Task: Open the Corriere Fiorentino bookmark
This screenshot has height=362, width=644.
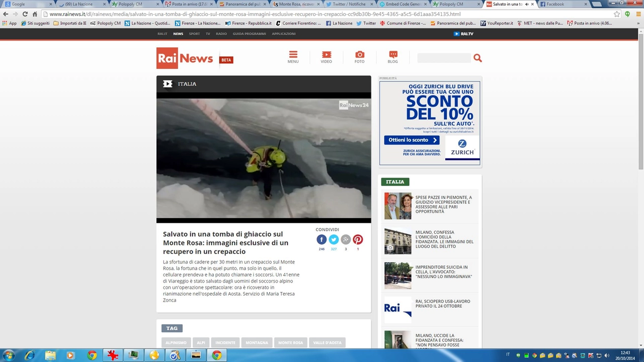Action: [x=298, y=23]
